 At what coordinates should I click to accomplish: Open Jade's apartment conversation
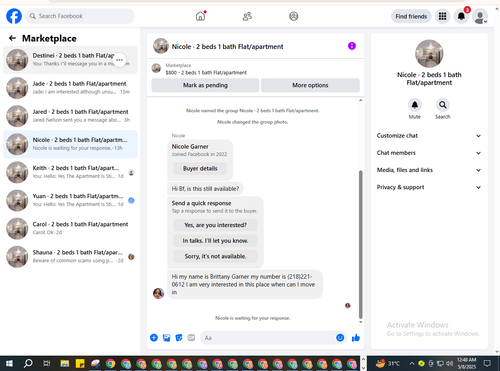click(70, 88)
